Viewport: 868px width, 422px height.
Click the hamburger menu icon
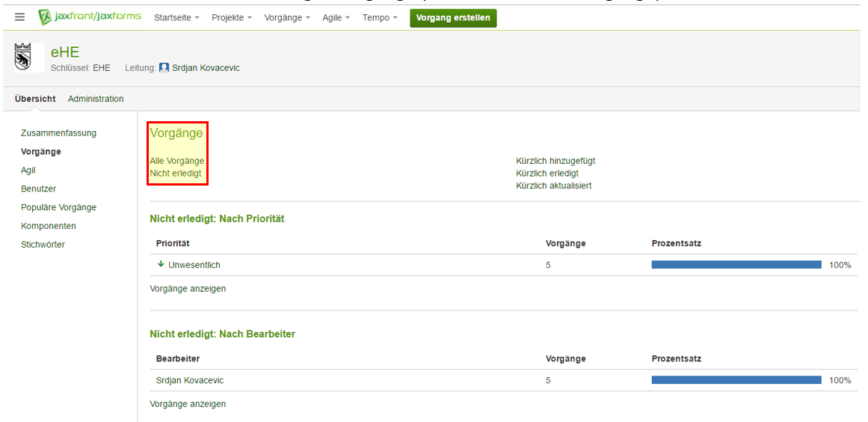20,17
